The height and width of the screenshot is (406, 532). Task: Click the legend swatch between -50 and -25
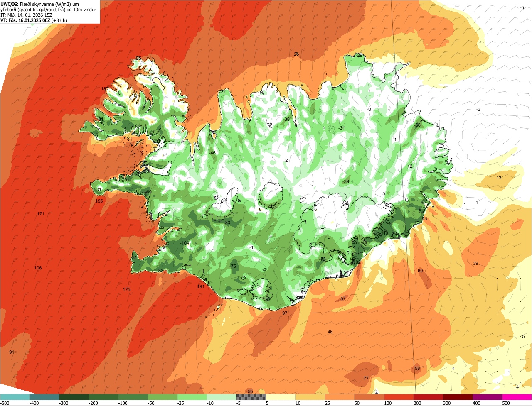click(x=163, y=397)
